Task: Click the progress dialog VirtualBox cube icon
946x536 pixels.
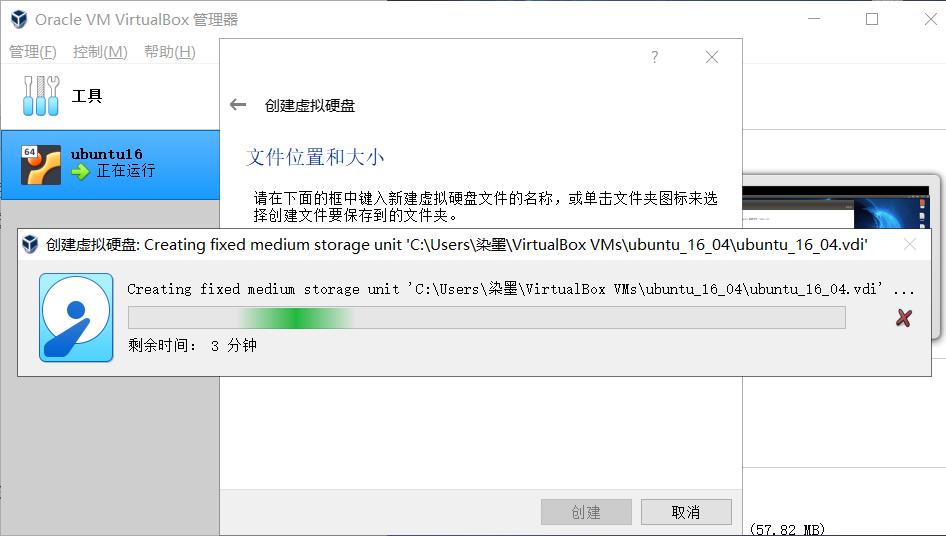Action: [30, 244]
